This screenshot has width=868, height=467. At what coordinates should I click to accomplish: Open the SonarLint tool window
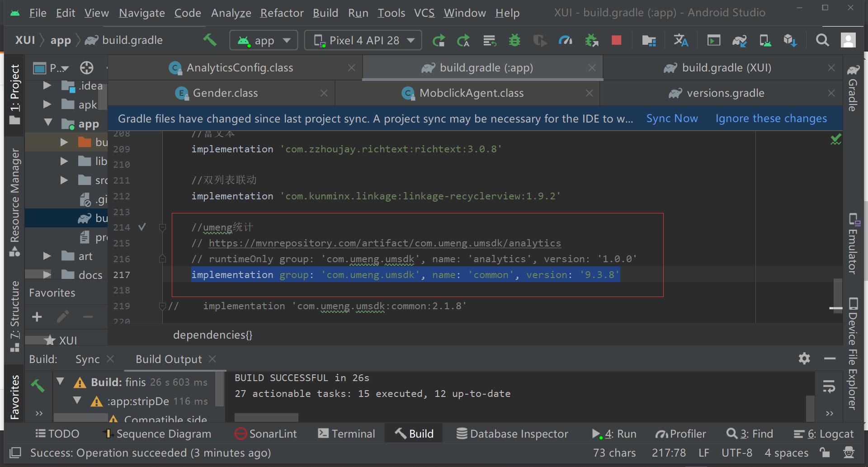[266, 434]
